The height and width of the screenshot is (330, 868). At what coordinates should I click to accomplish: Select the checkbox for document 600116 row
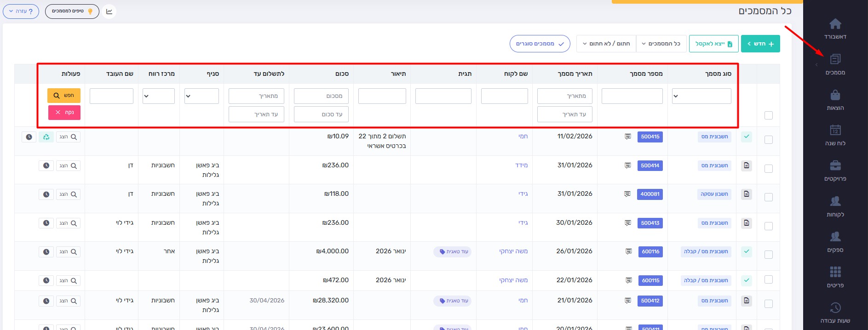pos(768,255)
